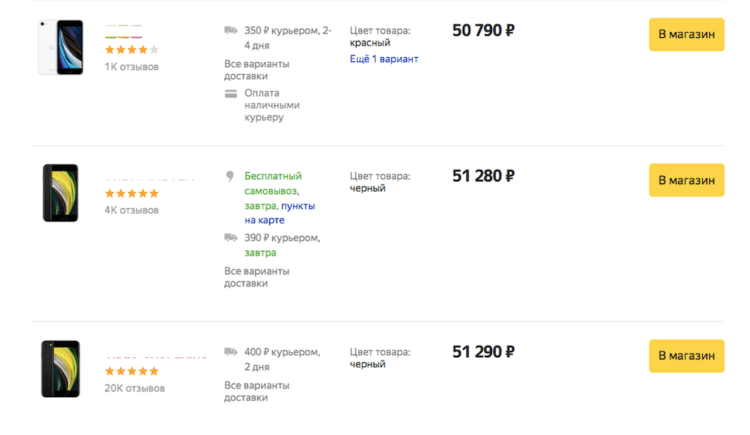Click the five-star rating above 4K отзывов

[132, 193]
